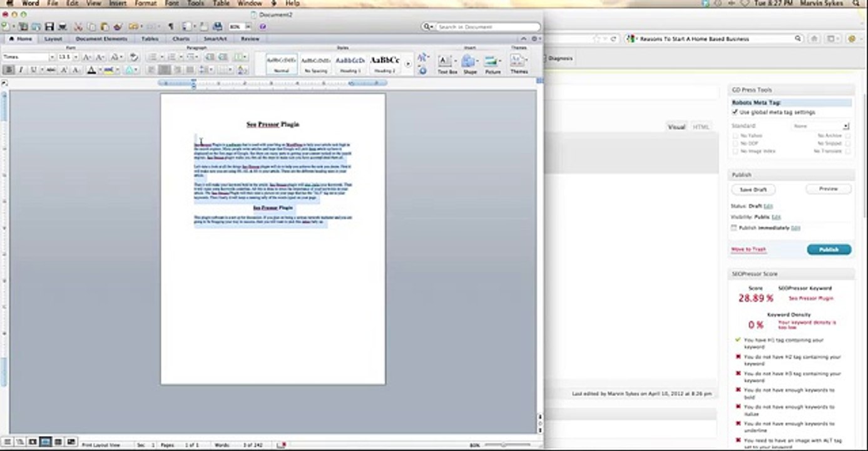
Task: Click the Save icon in Word toolbar
Action: [49, 27]
